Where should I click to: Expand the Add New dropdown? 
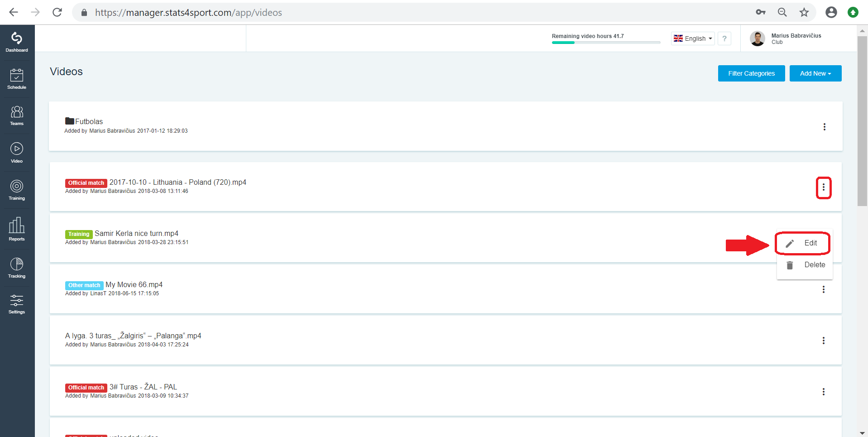click(815, 73)
